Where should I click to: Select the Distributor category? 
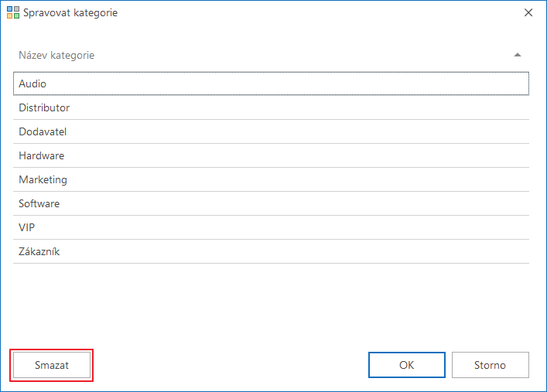[x=271, y=107]
